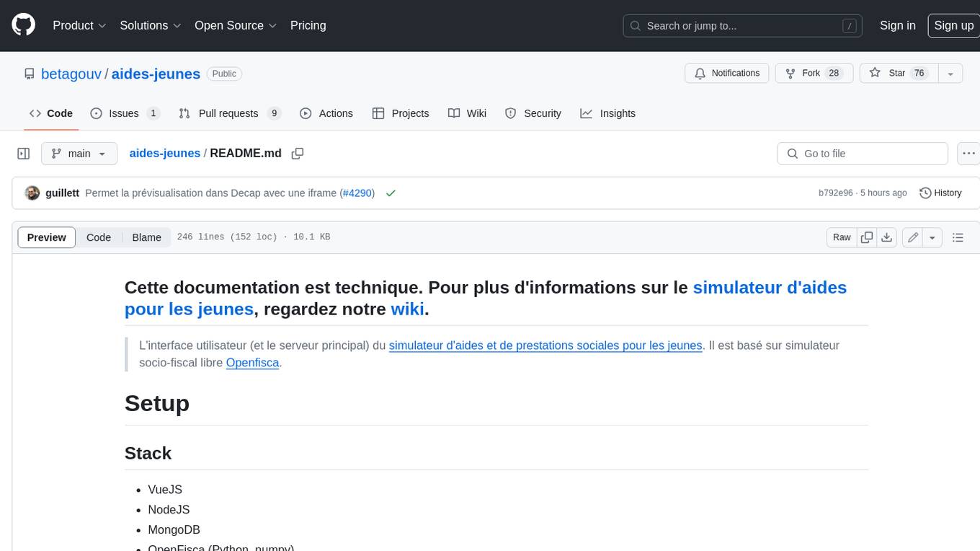Open the GitHub home logo
The width and height of the screenshot is (980, 551).
(23, 25)
